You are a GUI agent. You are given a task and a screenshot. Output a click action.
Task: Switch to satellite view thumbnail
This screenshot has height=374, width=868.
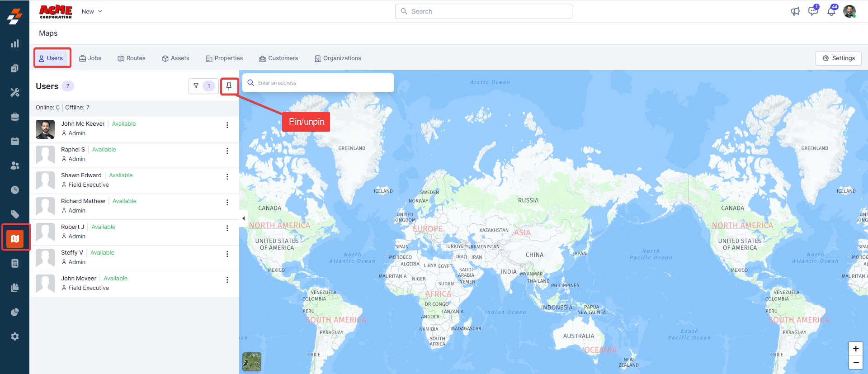coord(252,362)
